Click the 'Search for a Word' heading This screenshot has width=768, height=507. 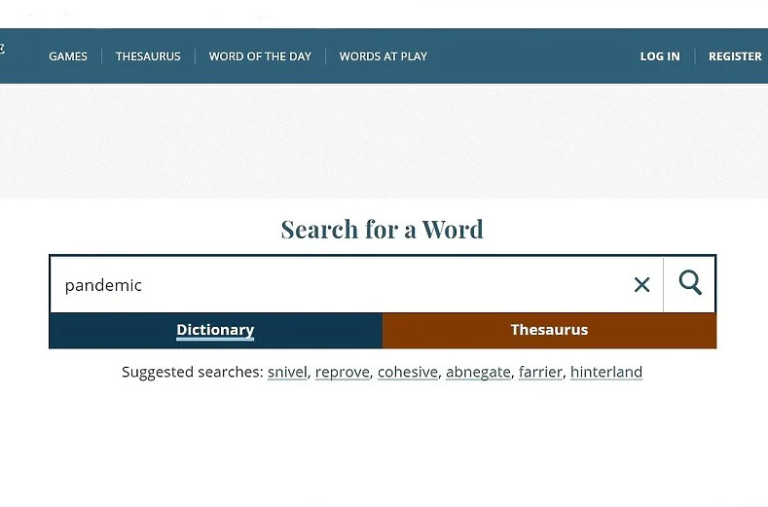[x=382, y=229]
